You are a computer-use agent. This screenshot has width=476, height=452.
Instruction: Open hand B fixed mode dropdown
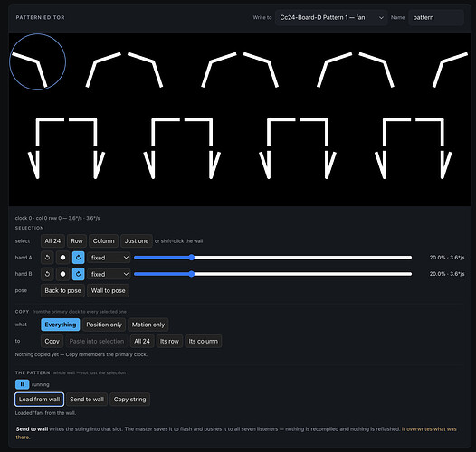109,274
